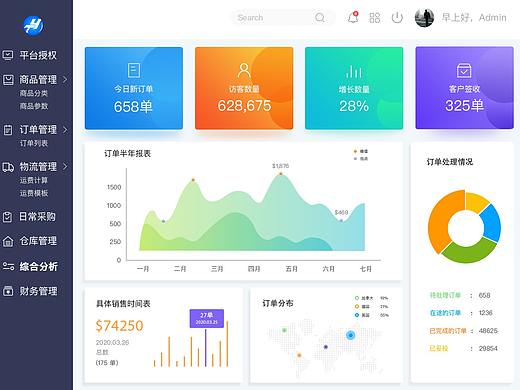This screenshot has height=390, width=520.
Task: Click the 综合分析 sliders icon
Action: click(8, 266)
